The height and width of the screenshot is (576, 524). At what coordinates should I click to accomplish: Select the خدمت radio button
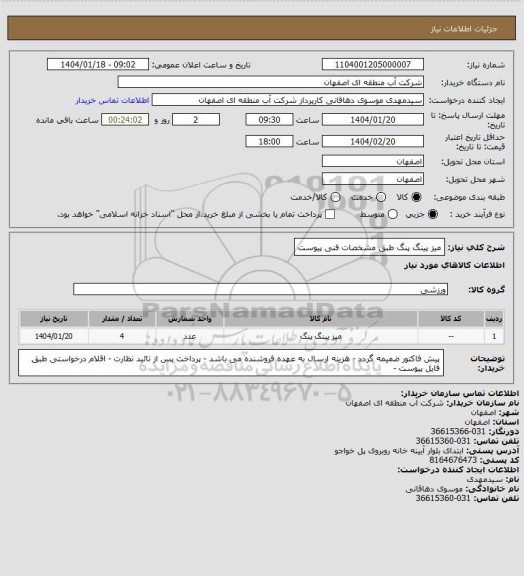[381, 197]
